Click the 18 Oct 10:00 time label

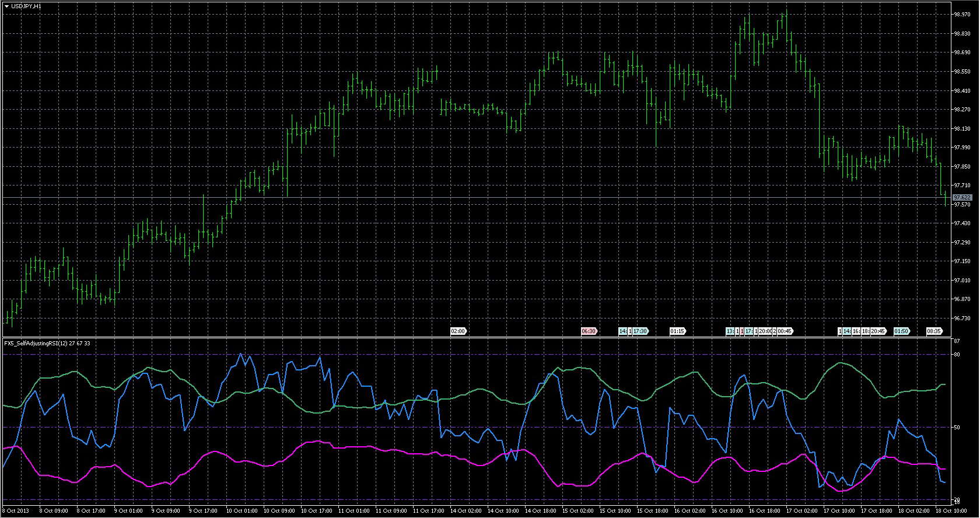(x=951, y=511)
